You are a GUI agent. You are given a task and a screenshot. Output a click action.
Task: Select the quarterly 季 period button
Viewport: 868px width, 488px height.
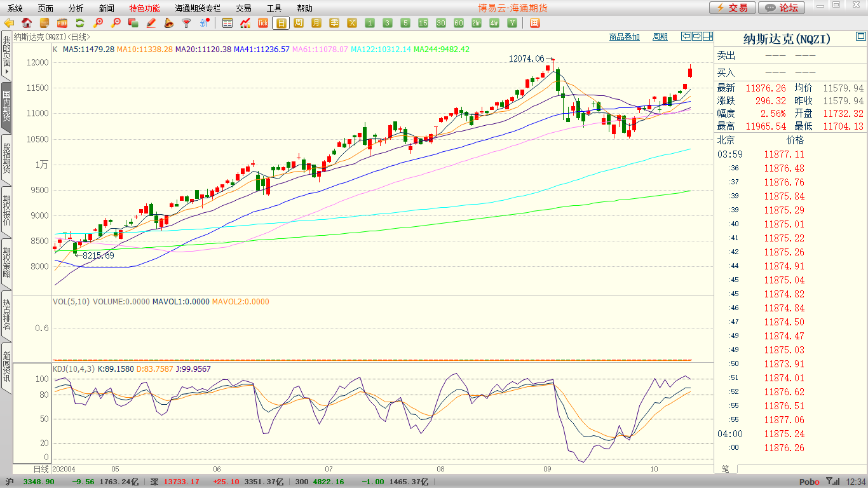click(x=334, y=23)
